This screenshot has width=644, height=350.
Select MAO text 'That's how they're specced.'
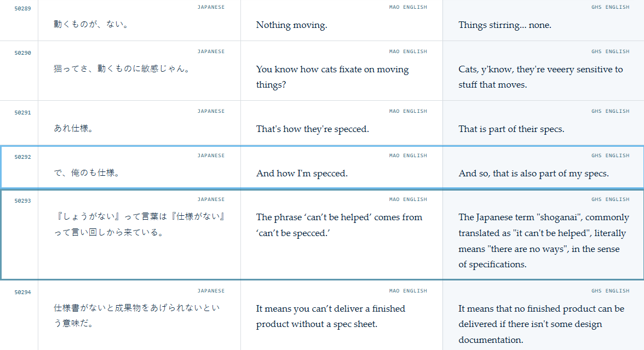tap(313, 129)
